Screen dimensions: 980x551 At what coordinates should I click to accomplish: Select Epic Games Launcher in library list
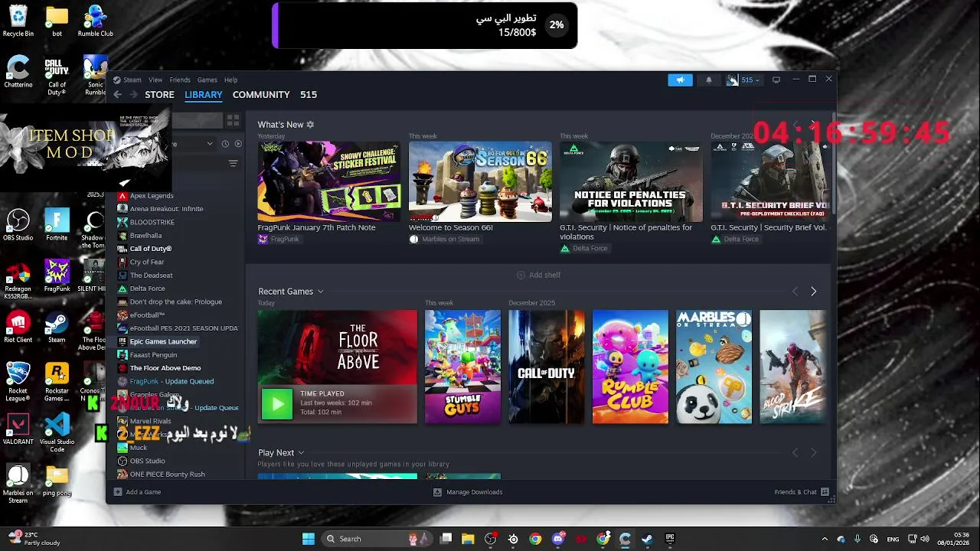pyautogui.click(x=163, y=341)
